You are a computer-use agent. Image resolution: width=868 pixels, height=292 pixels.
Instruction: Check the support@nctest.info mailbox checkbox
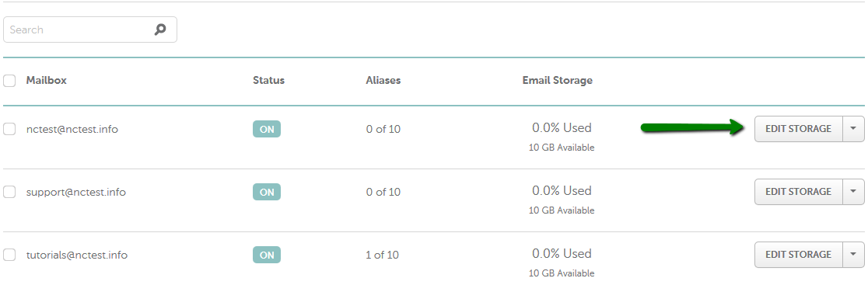tap(9, 193)
